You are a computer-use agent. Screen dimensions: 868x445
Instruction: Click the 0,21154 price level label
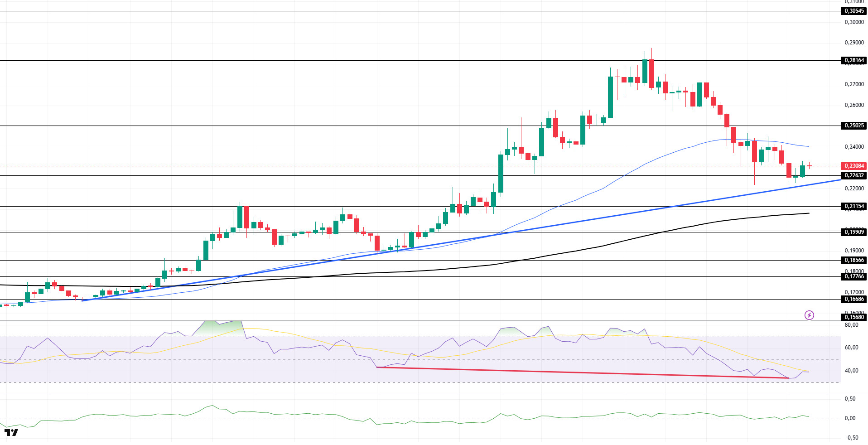pyautogui.click(x=854, y=206)
